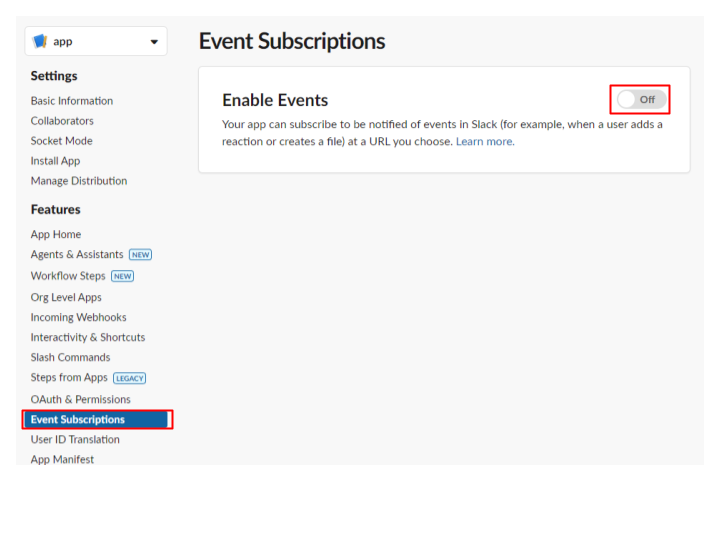Open OAuth & Permissions page
This screenshot has width=720, height=540.
(x=80, y=399)
